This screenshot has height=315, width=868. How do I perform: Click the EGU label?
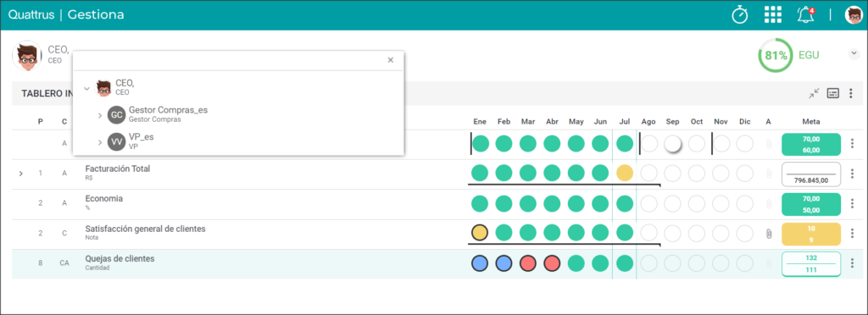(x=809, y=55)
